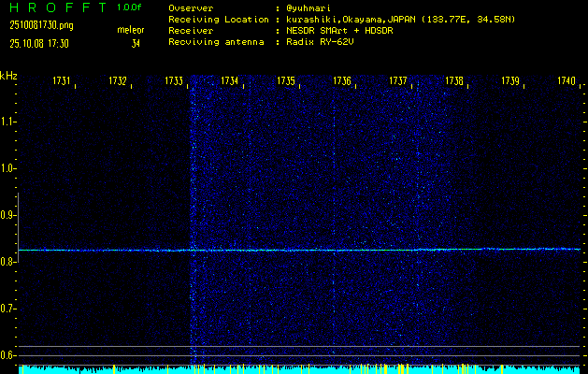
Task: Click the 1731 time marker
Action: point(62,80)
